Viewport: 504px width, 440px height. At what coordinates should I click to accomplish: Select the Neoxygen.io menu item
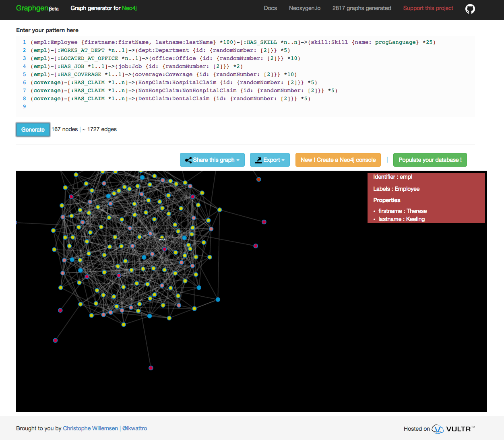coord(305,8)
